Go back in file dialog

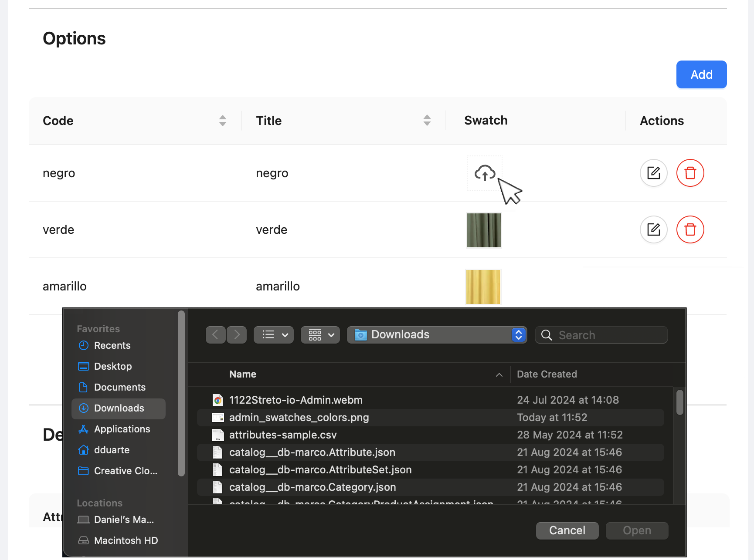[x=215, y=335]
